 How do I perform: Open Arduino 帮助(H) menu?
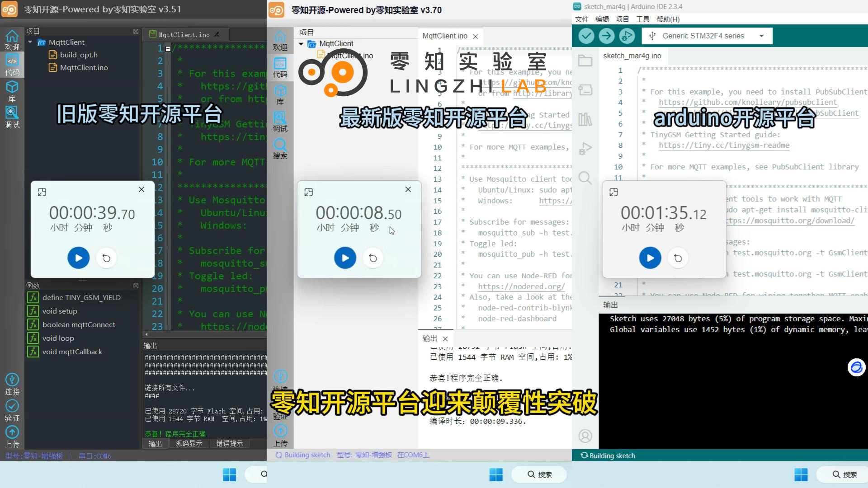click(x=668, y=19)
